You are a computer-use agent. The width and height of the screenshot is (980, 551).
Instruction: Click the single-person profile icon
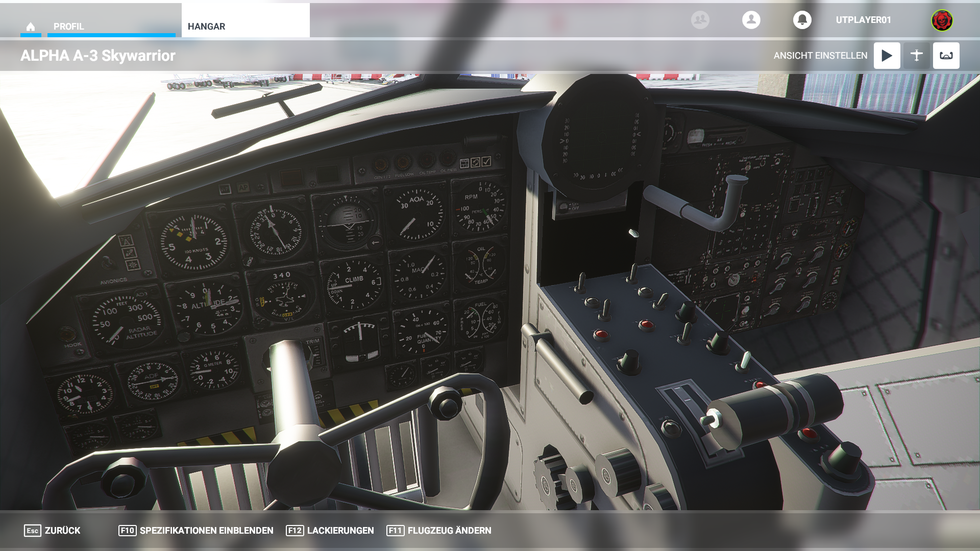[751, 20]
